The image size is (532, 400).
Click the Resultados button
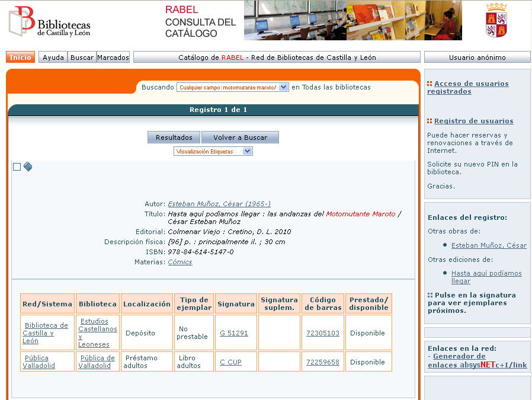[174, 137]
